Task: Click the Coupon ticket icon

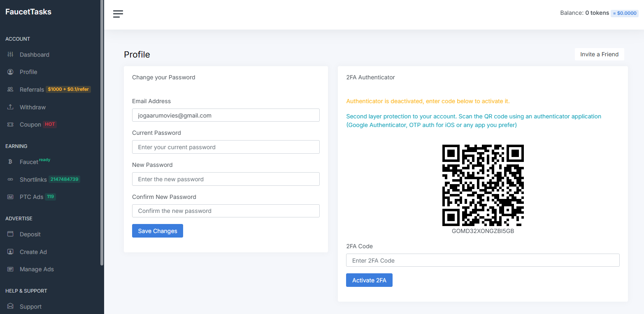Action: tap(11, 125)
